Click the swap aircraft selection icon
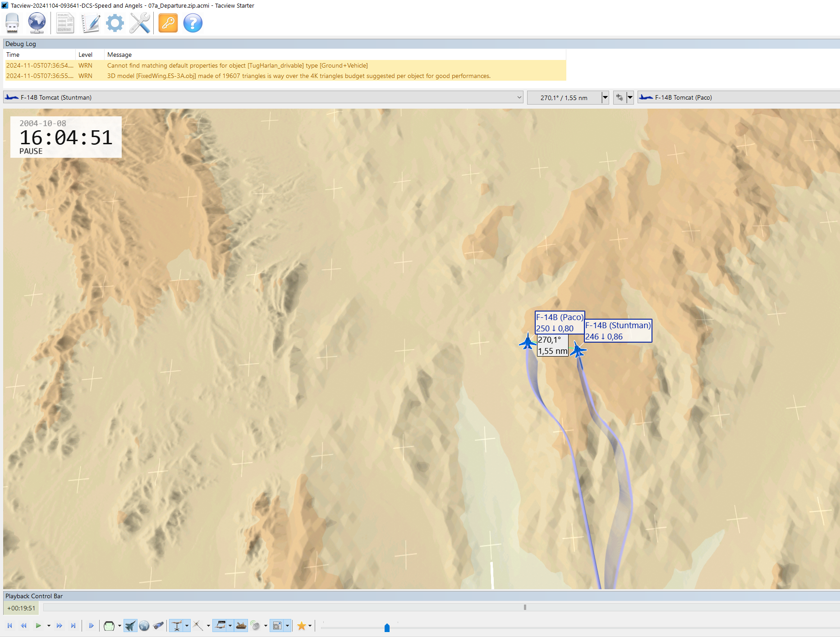This screenshot has width=840, height=637. tap(620, 97)
